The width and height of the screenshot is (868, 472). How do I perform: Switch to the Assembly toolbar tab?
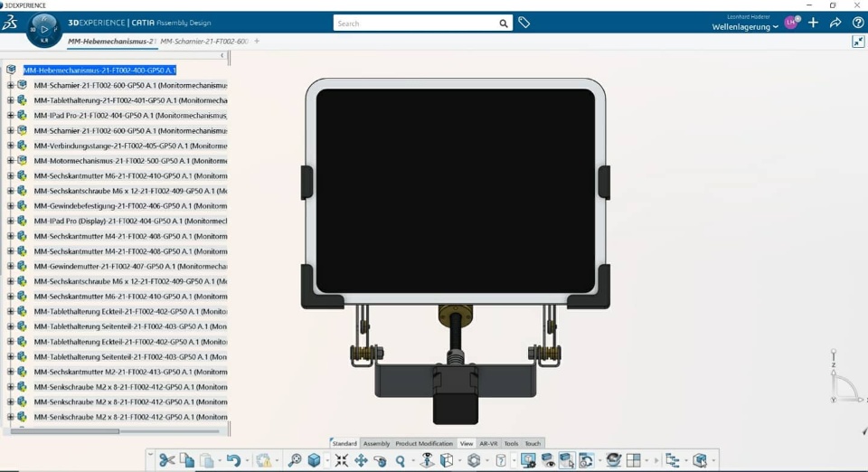[376, 443]
